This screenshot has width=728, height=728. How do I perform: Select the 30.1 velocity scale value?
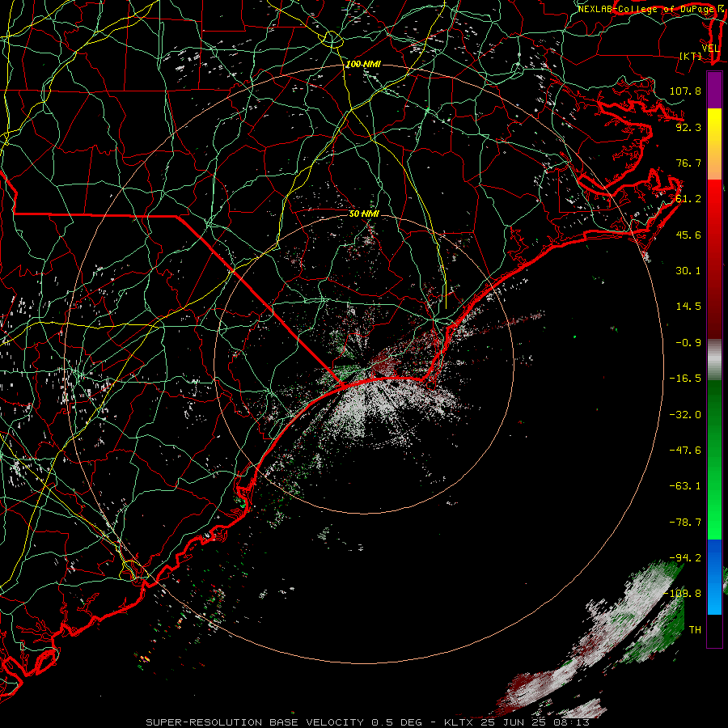tap(688, 271)
